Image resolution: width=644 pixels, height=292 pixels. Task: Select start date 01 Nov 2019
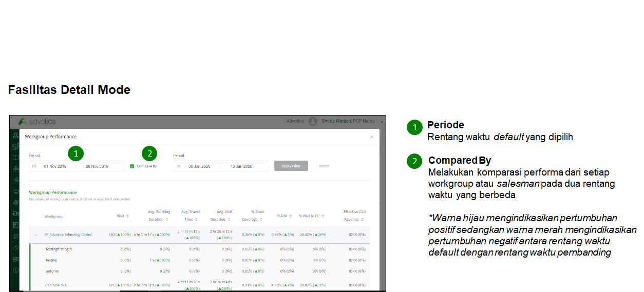[x=55, y=166]
